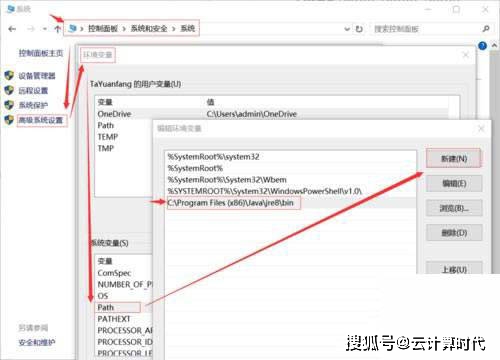
Task: Click 浏览(B)... button
Action: tap(454, 208)
